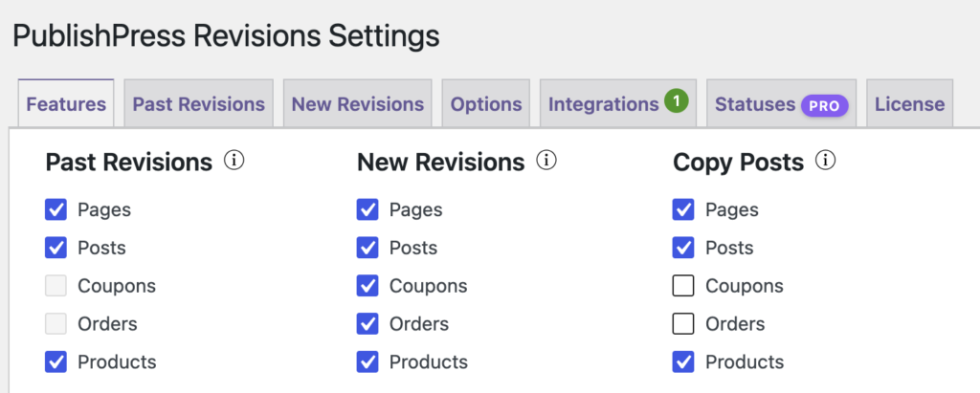This screenshot has height=393, width=980.
Task: Click the Past Revisions section heading
Action: [x=129, y=163]
